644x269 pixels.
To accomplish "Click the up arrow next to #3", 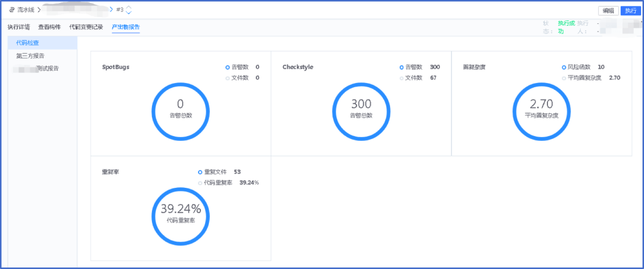I will [129, 7].
